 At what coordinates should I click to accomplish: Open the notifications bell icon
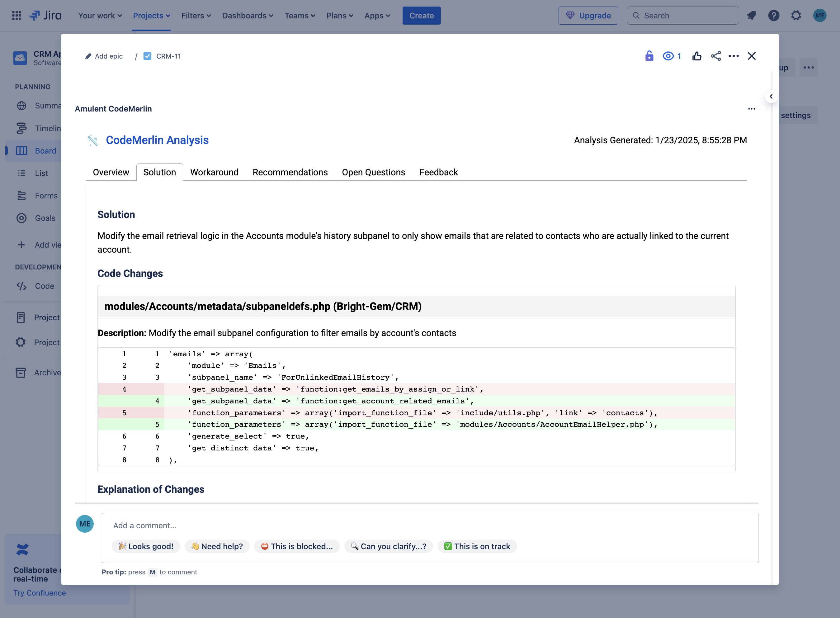pyautogui.click(x=751, y=16)
